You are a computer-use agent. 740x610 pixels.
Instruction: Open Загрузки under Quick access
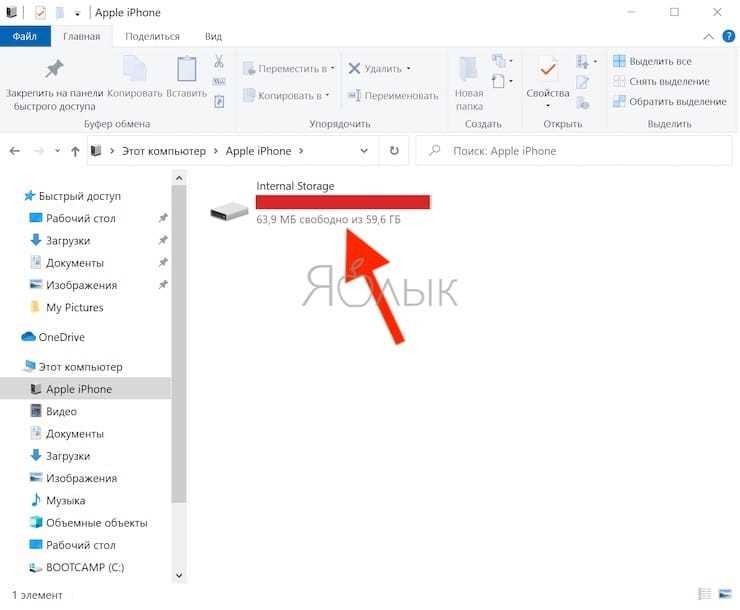(68, 241)
